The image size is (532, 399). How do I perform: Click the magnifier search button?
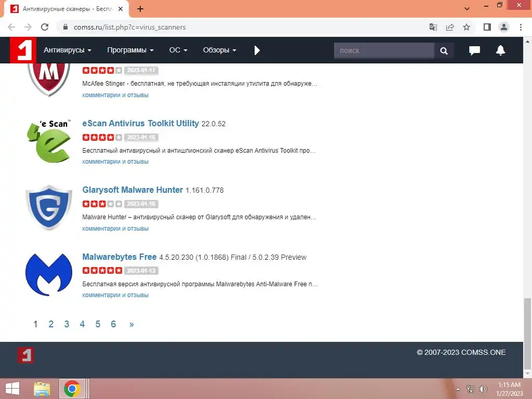pos(444,50)
